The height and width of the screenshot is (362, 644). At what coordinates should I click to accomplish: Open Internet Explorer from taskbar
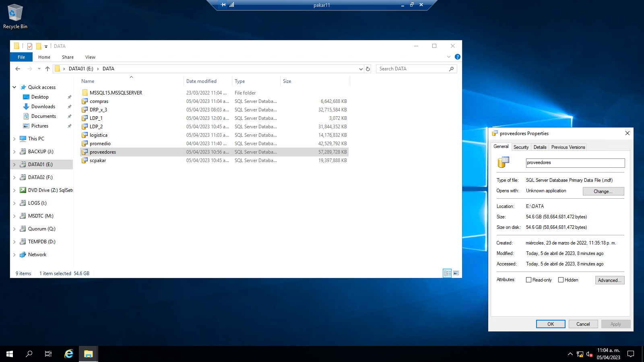pyautogui.click(x=69, y=354)
